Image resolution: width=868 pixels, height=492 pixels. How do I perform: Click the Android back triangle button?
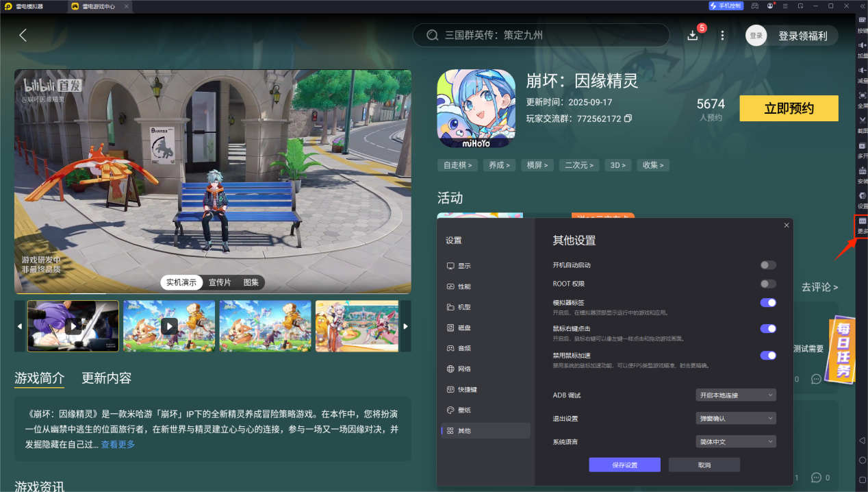(863, 440)
